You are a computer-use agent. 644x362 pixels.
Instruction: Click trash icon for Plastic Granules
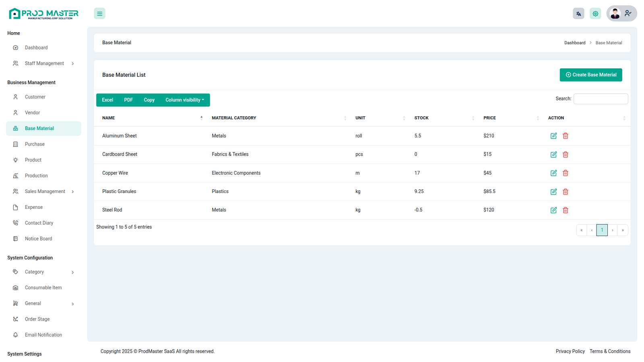pos(565,191)
